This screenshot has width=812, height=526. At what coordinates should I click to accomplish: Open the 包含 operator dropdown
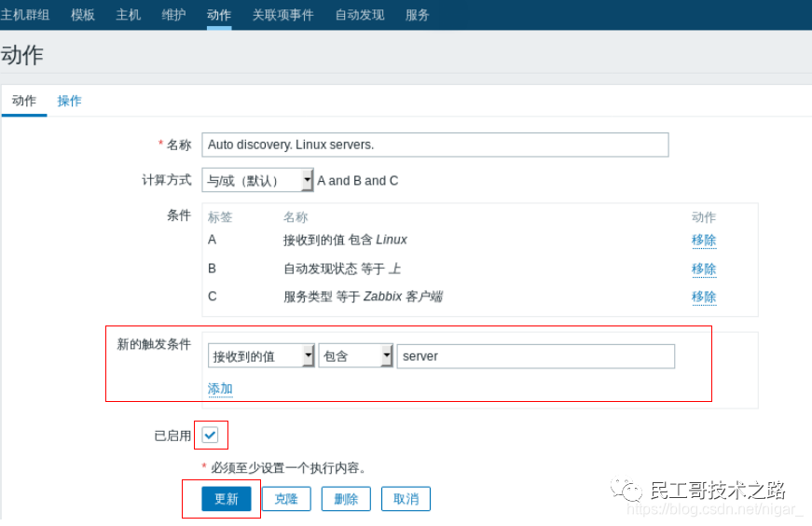[x=356, y=356]
